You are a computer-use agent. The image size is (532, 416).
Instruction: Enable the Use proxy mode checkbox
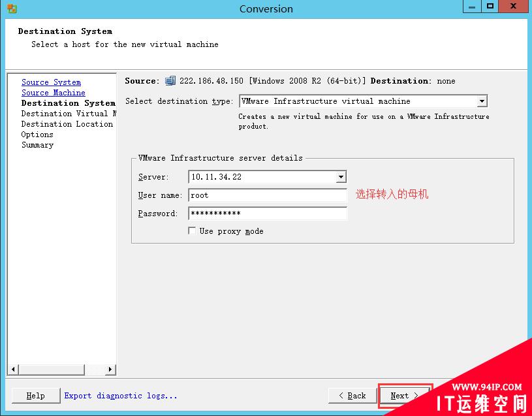click(192, 231)
